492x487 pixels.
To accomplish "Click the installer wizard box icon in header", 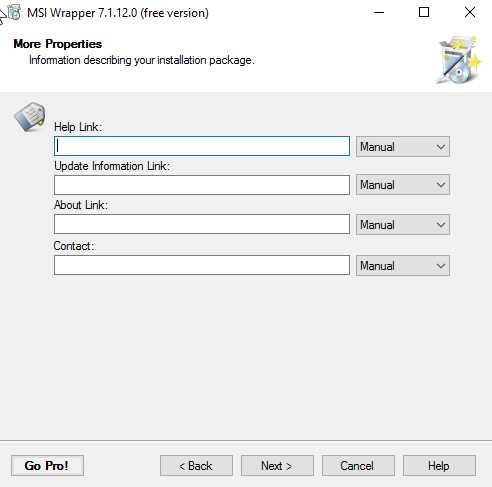I will [x=459, y=60].
